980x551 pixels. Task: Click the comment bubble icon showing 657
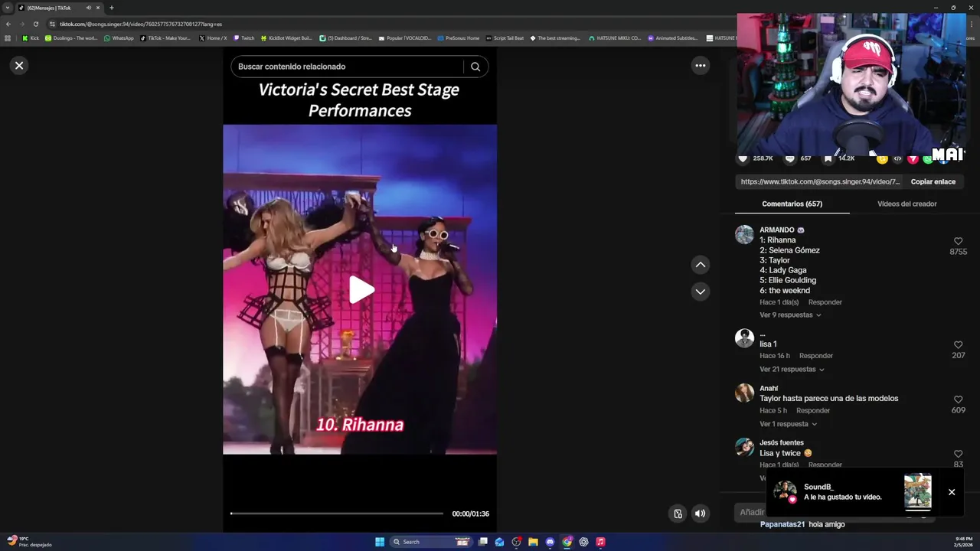[789, 158]
